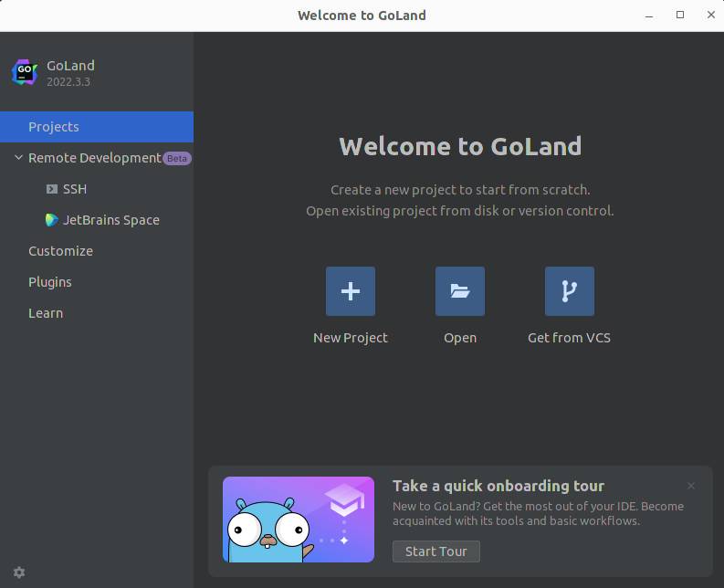This screenshot has height=588, width=724.
Task: Click the Get from VCS branch icon
Action: click(x=570, y=291)
